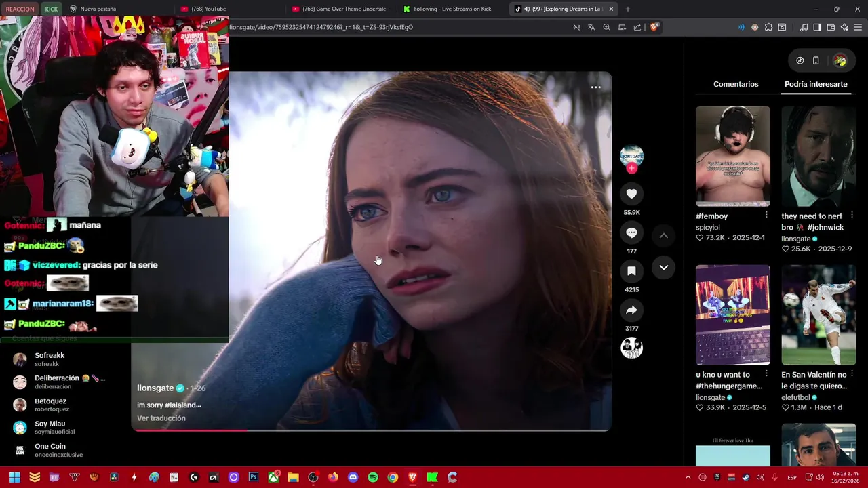868x488 pixels.
Task: Open the browser hamburger main menu
Action: coord(859,27)
